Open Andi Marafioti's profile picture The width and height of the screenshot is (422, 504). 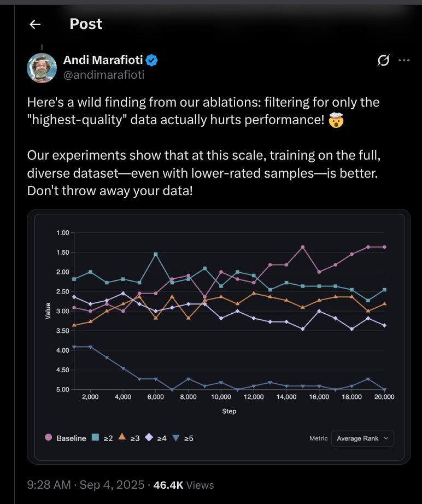coord(42,68)
